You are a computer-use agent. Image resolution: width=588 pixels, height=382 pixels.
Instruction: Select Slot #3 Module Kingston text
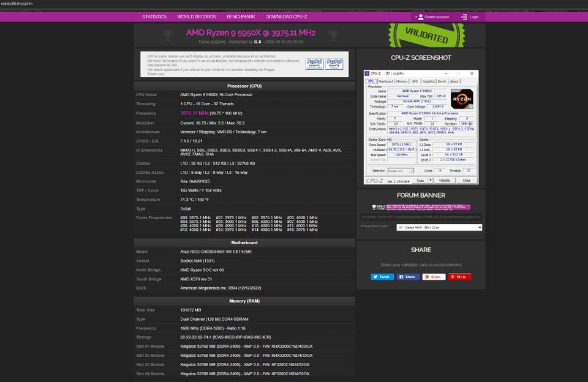(245, 365)
